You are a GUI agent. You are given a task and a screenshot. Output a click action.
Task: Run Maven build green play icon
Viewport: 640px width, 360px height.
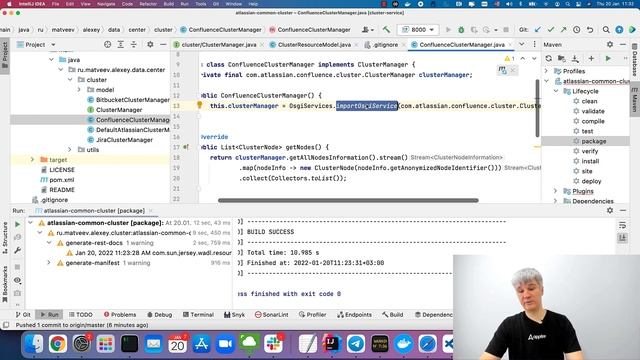point(608,58)
